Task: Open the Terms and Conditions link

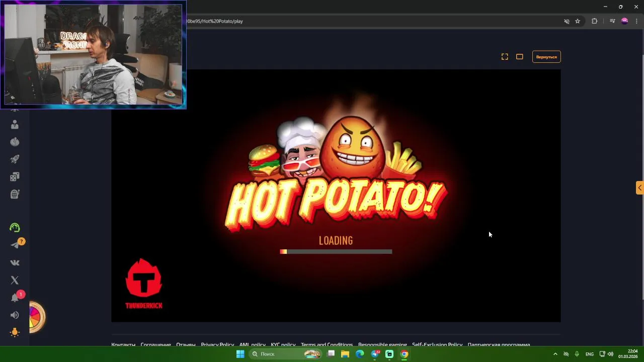Action: click(327, 345)
